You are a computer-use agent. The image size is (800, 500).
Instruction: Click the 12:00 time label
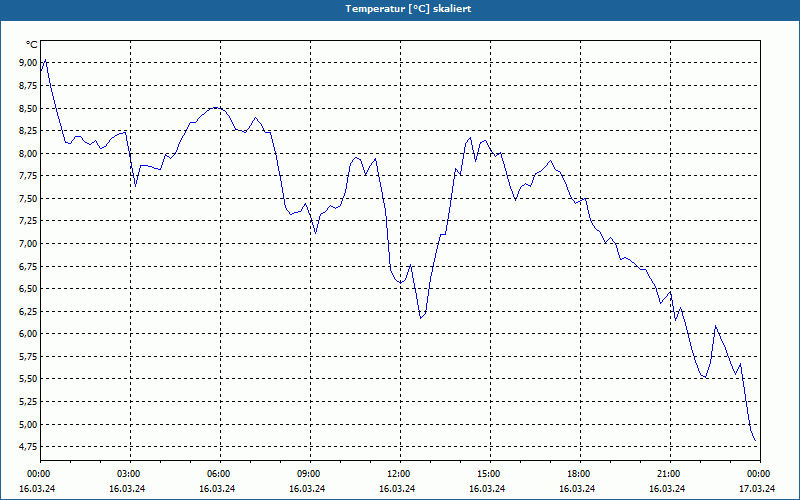[x=400, y=474]
